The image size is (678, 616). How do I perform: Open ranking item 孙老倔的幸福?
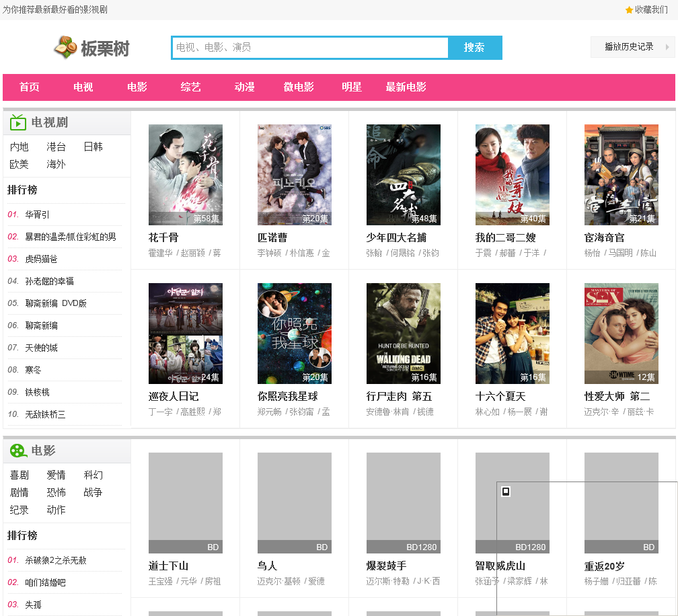coord(49,281)
